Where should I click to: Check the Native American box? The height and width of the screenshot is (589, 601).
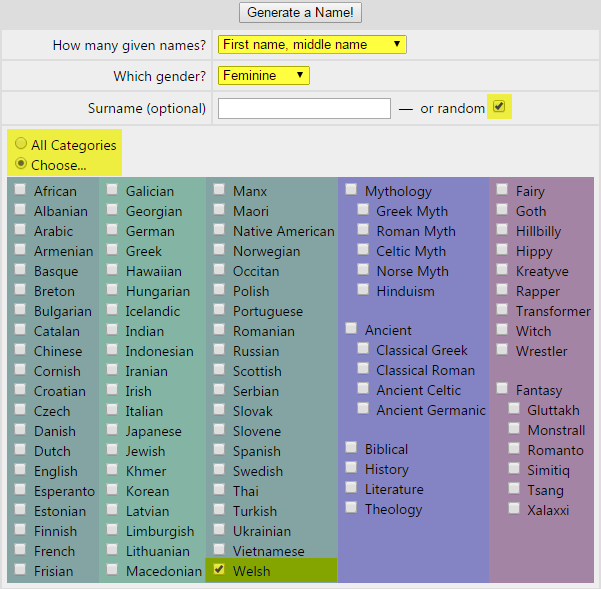pyautogui.click(x=219, y=230)
